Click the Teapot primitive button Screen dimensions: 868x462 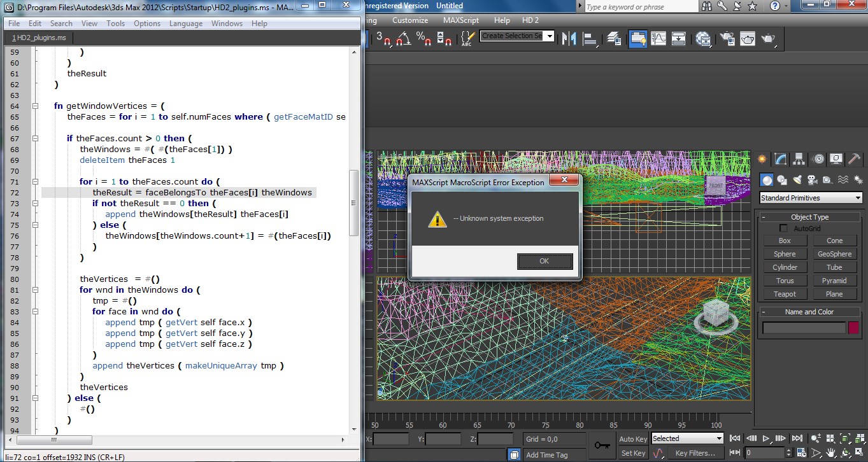point(785,294)
